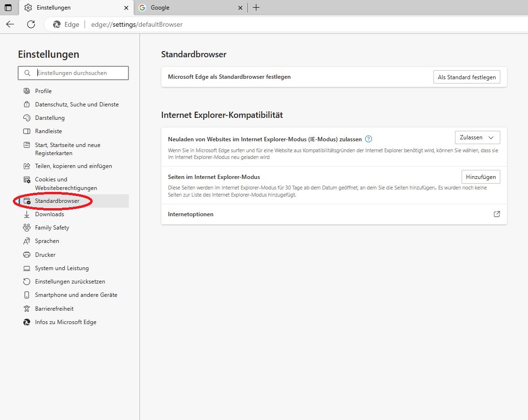Image resolution: width=528 pixels, height=420 pixels.
Task: Click the Sprachen language icon
Action: (27, 241)
